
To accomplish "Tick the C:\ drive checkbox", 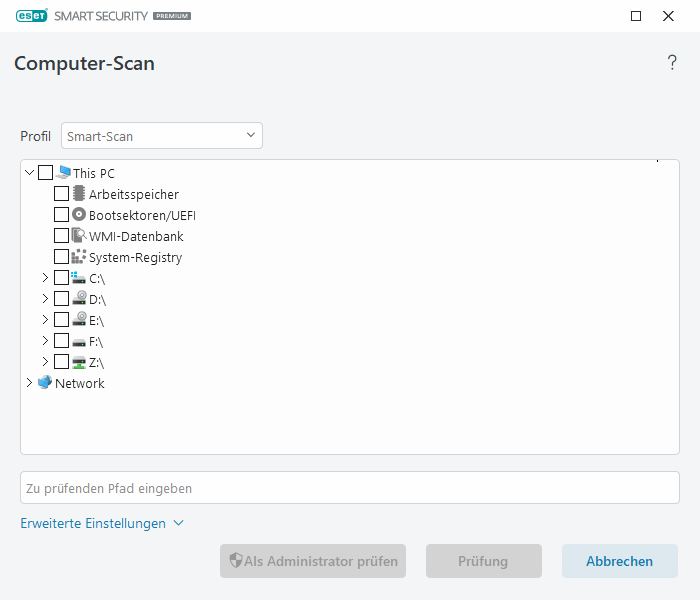I will tap(61, 277).
